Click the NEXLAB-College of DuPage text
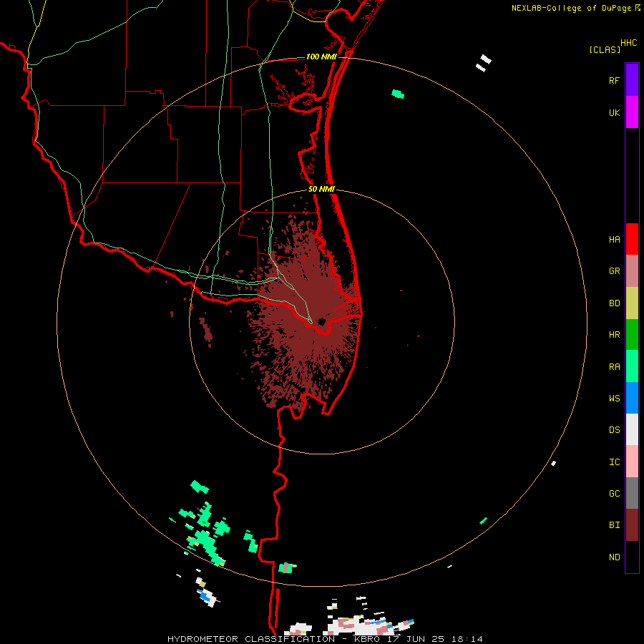The height and width of the screenshot is (644, 644). point(571,8)
